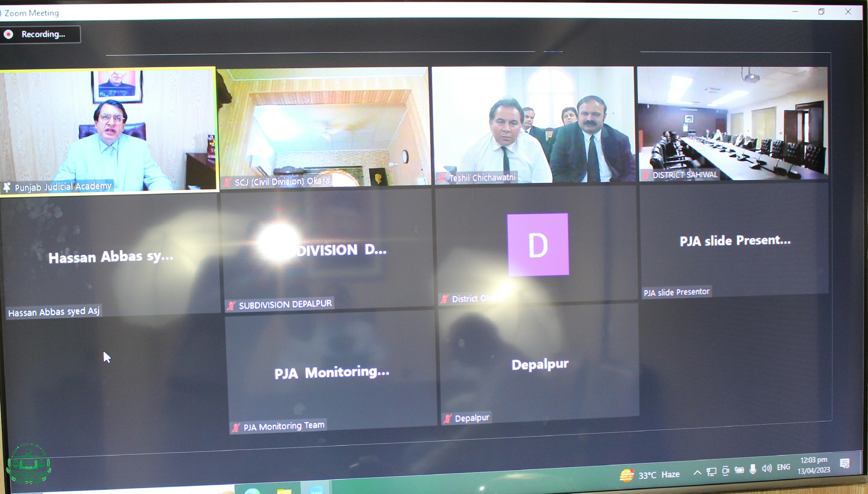Click the pin icon beside Punjab Judicial Academy

coord(7,187)
